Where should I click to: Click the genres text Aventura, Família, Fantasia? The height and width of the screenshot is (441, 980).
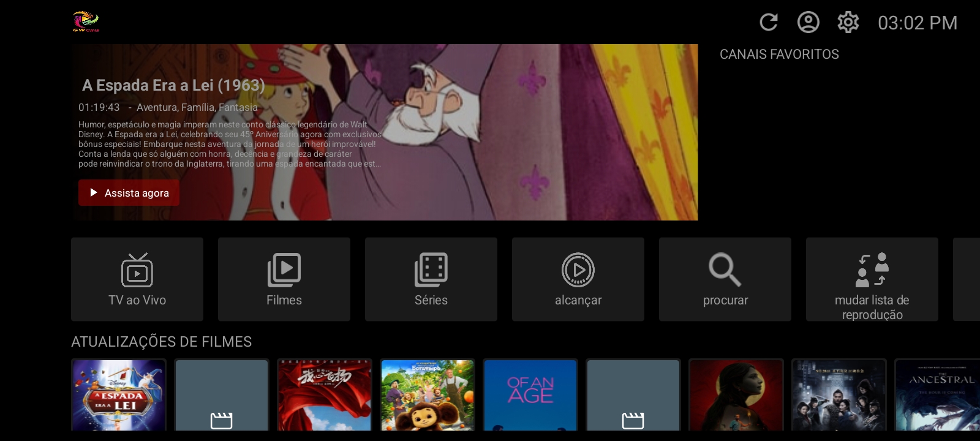(197, 108)
